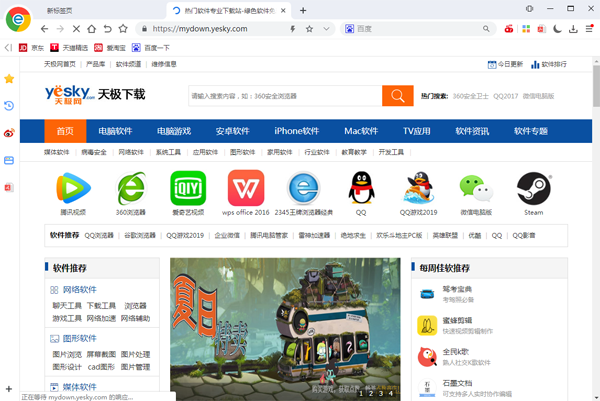This screenshot has width=600, height=401.
Task: Open 软件资讯 navigation item
Action: (472, 131)
